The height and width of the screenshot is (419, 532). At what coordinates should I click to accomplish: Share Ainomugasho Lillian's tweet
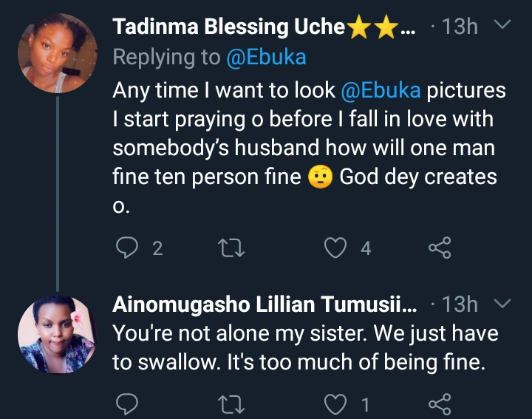(x=440, y=404)
